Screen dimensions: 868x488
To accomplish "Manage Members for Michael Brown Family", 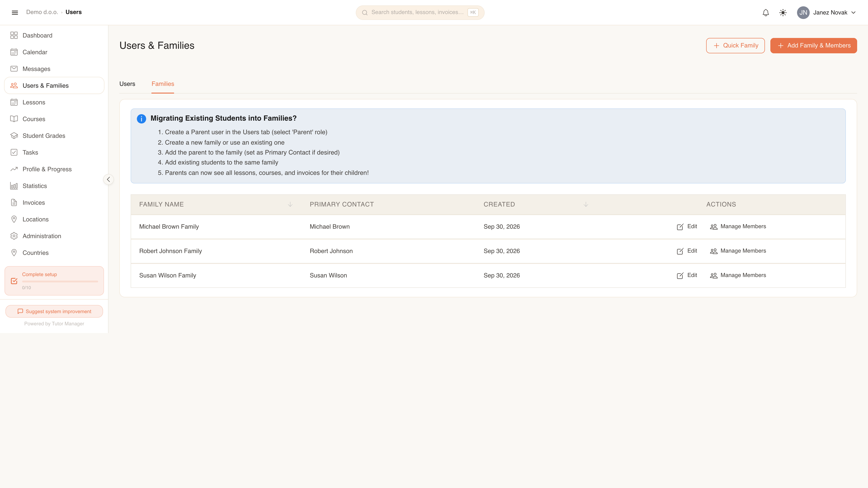I will pos(738,227).
